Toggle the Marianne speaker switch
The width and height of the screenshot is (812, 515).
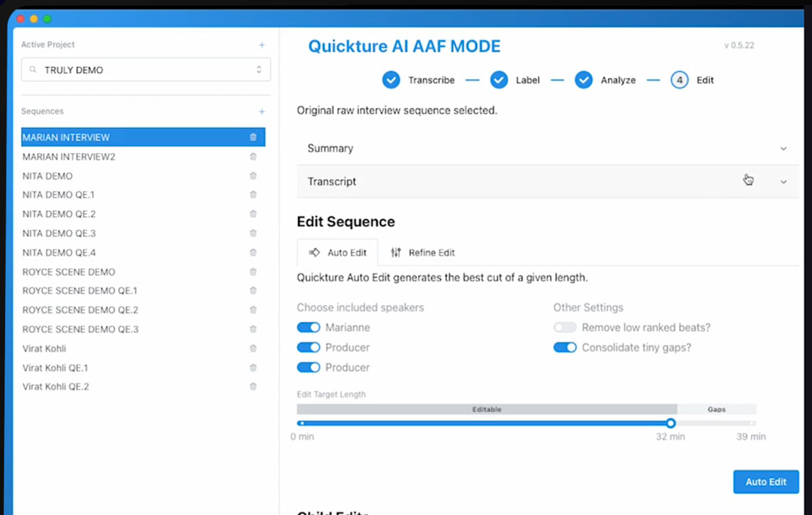pyautogui.click(x=309, y=327)
